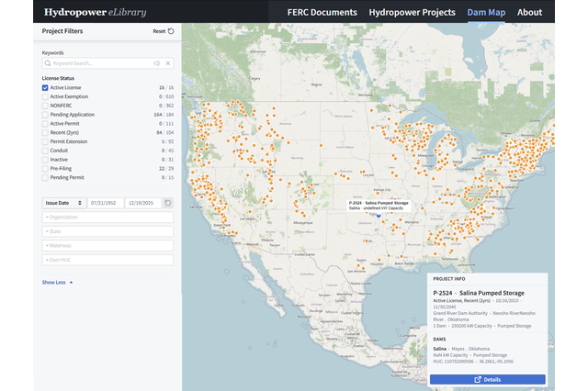The width and height of the screenshot is (588, 391).
Task: Click the License Status label
Action: [x=58, y=78]
